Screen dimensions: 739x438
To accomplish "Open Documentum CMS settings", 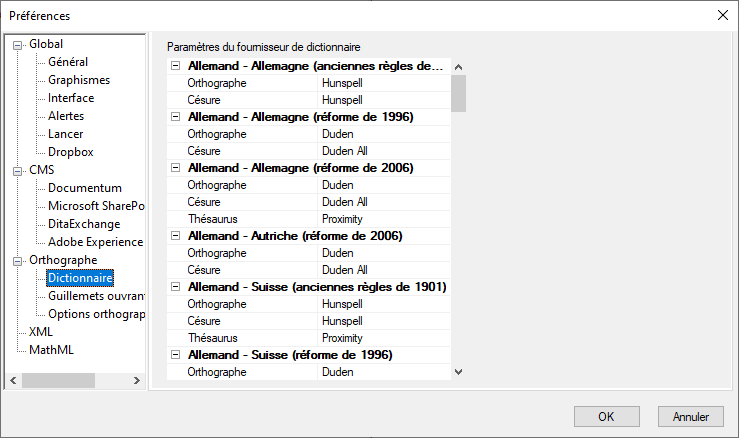I will coord(84,188).
